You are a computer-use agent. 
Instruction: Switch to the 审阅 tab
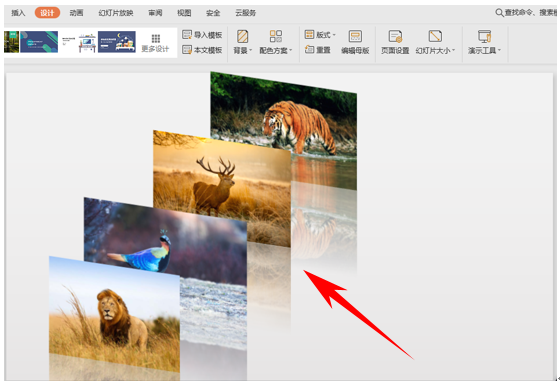pyautogui.click(x=155, y=13)
